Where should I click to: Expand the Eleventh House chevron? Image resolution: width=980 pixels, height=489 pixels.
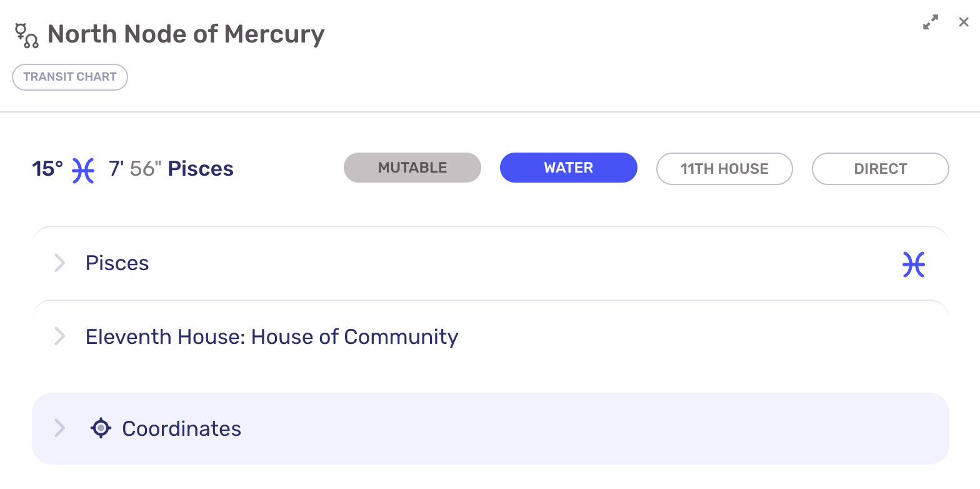(x=60, y=336)
